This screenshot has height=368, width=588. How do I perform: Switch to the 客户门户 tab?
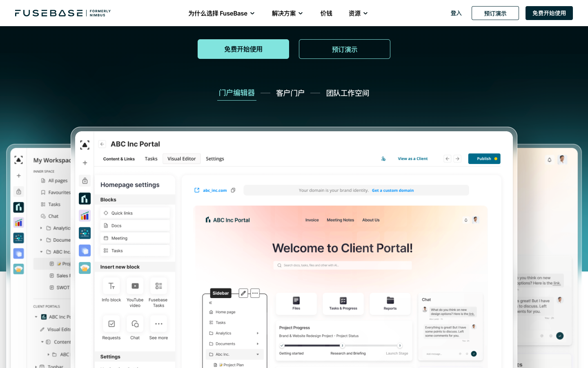(290, 93)
